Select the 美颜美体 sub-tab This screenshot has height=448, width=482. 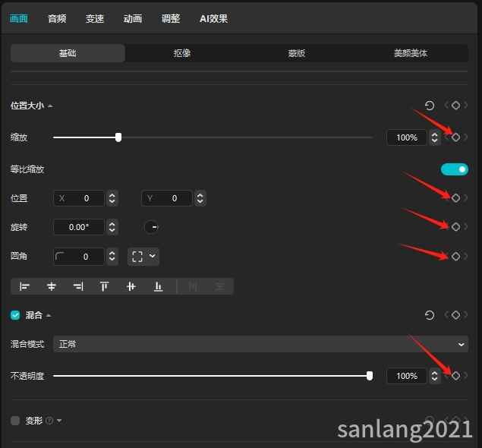[411, 53]
